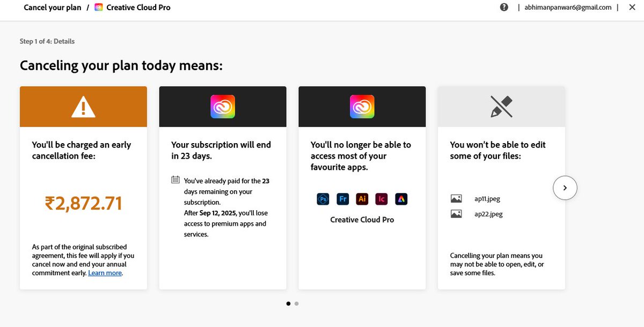This screenshot has width=644, height=327.
Task: Click the ₹2,872.71 cancellation fee amount
Action: point(83,204)
